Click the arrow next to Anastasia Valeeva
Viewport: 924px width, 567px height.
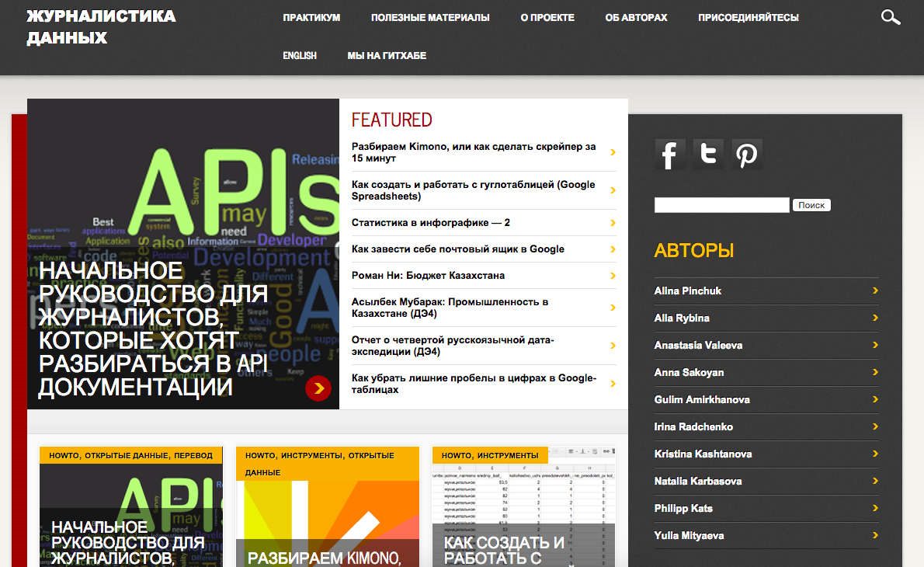[875, 345]
